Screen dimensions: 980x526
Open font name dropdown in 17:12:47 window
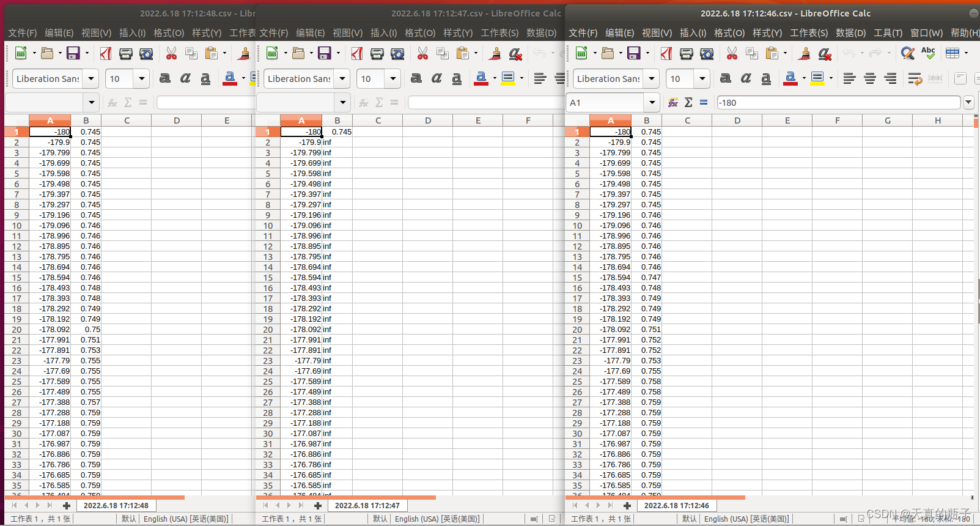[x=343, y=79]
